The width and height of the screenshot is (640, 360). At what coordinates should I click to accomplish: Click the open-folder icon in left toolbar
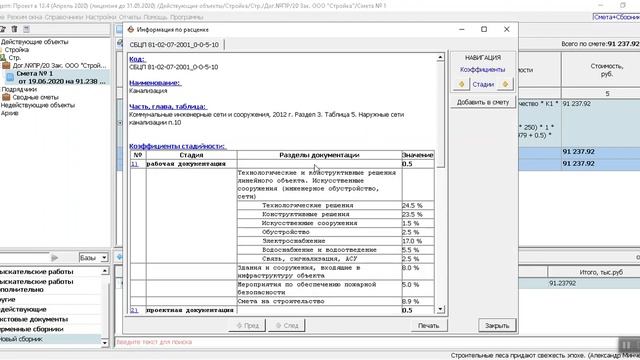(x=2, y=29)
